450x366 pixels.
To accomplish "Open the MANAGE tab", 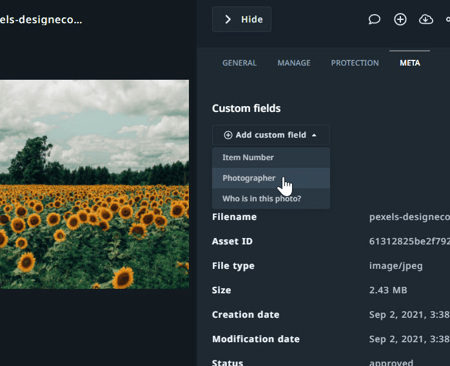I will (x=294, y=63).
